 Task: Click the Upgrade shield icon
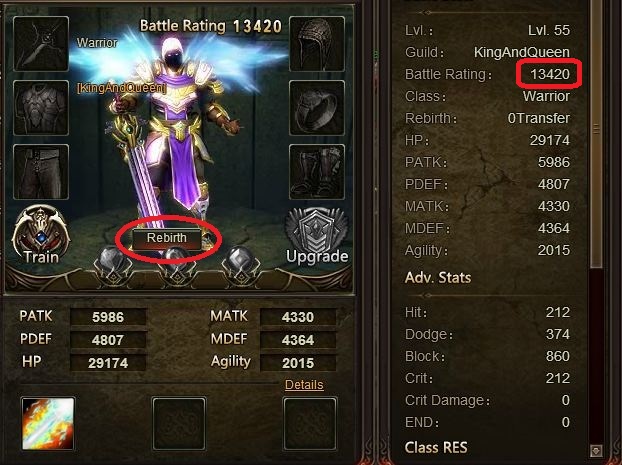(317, 234)
